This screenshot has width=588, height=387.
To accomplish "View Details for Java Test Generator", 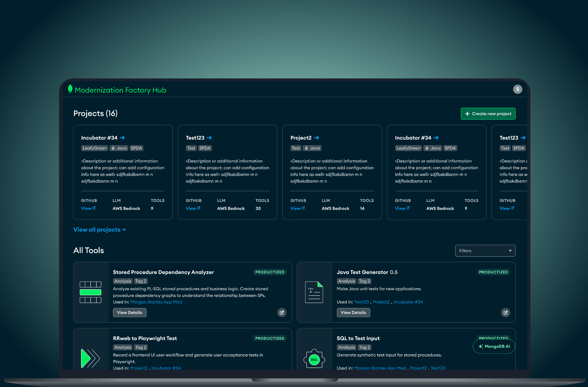I will pos(353,313).
